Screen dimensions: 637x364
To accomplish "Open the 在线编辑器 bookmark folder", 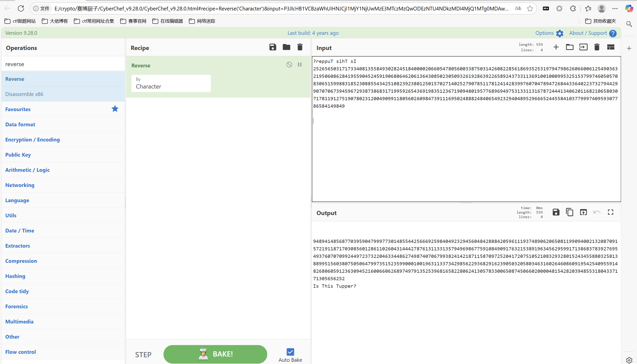I will 168,21.
